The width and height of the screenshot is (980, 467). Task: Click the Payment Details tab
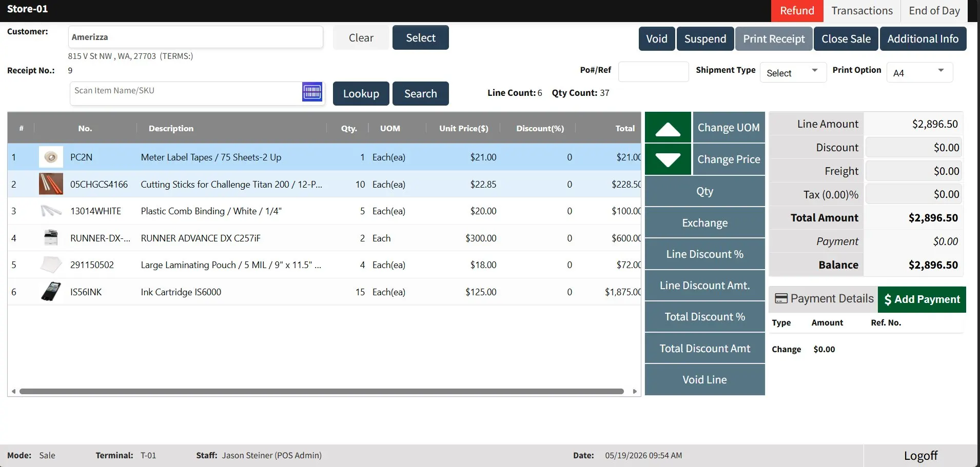824,299
